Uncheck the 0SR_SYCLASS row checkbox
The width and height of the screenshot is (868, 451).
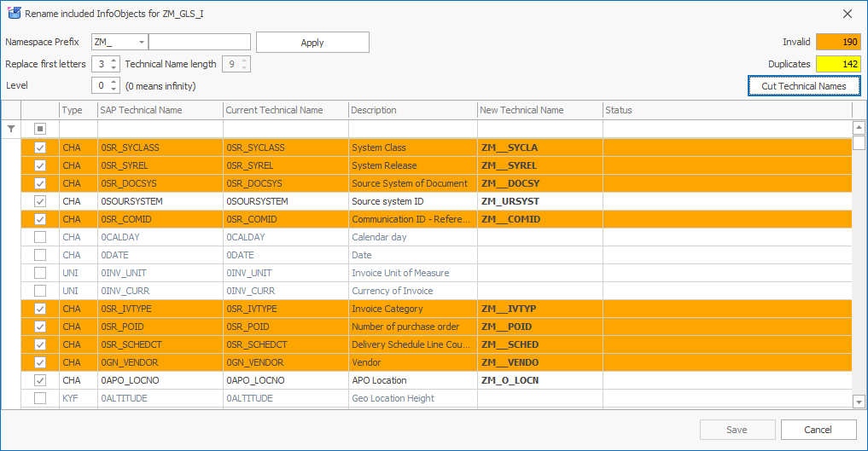(x=40, y=147)
